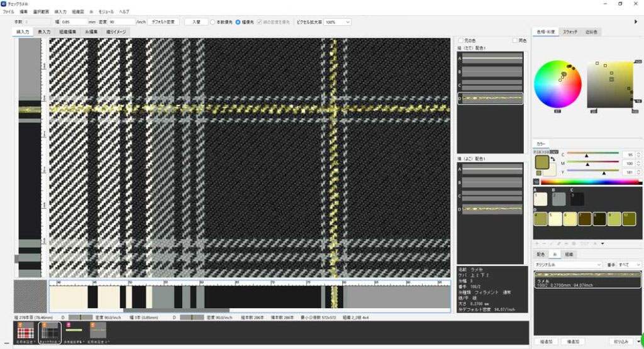Switch to the 織りイメージ tab
The height and width of the screenshot is (349, 644).
coord(115,31)
